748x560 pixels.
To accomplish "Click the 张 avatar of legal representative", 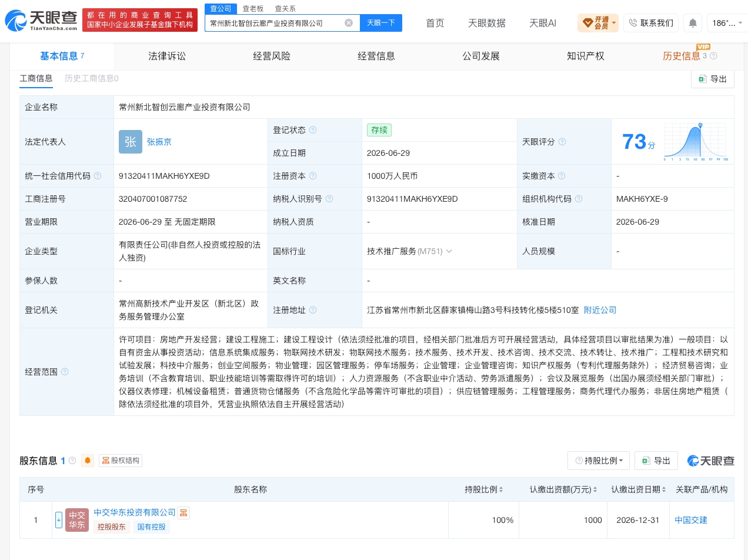I will (x=131, y=142).
